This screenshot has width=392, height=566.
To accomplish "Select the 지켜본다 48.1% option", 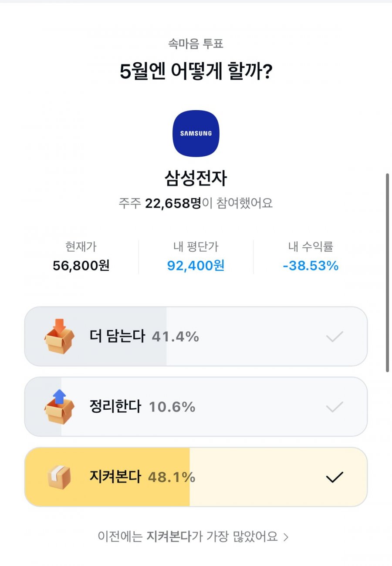I will pos(196,477).
